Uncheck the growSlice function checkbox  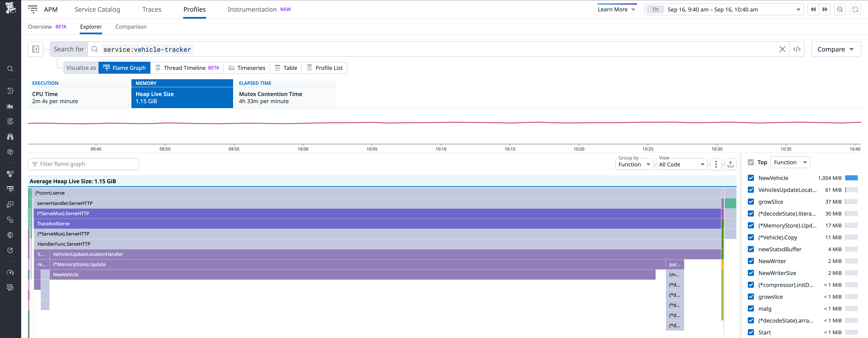click(751, 201)
